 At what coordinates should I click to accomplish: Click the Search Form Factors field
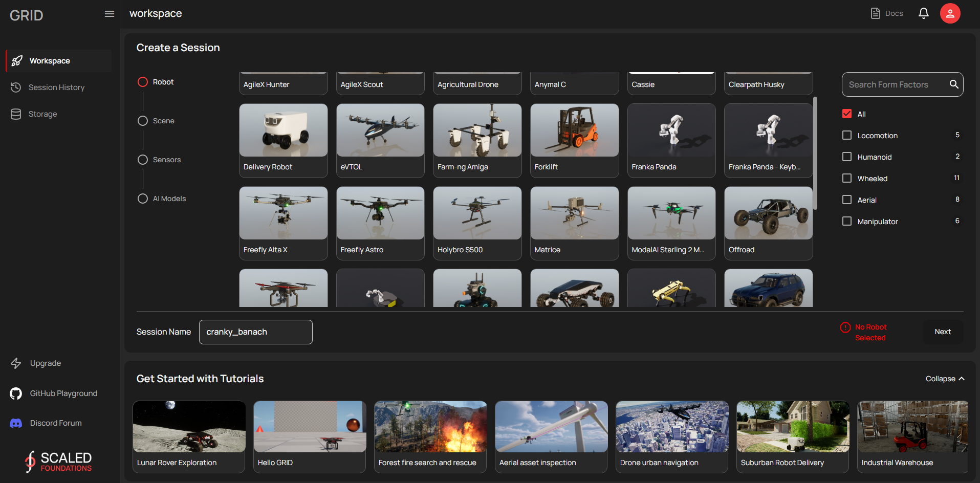(x=903, y=84)
